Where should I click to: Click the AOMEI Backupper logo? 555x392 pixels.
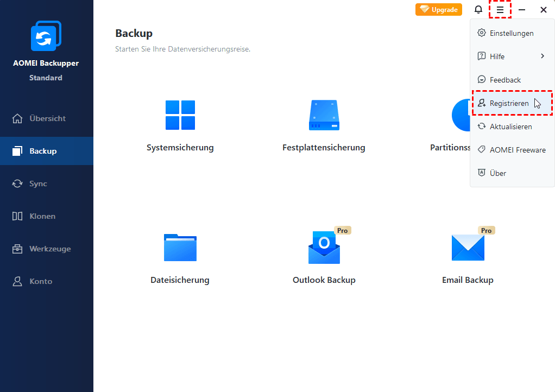point(46,36)
